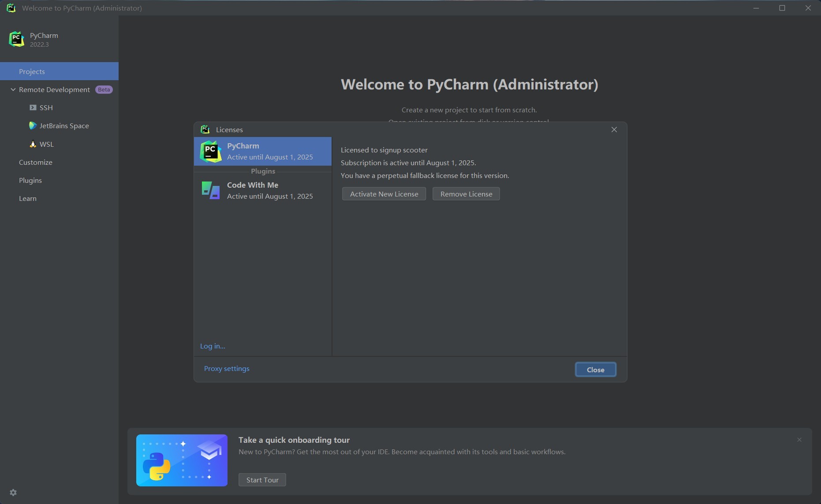Select the Code With Me plugin icon
821x504 pixels.
coord(210,190)
